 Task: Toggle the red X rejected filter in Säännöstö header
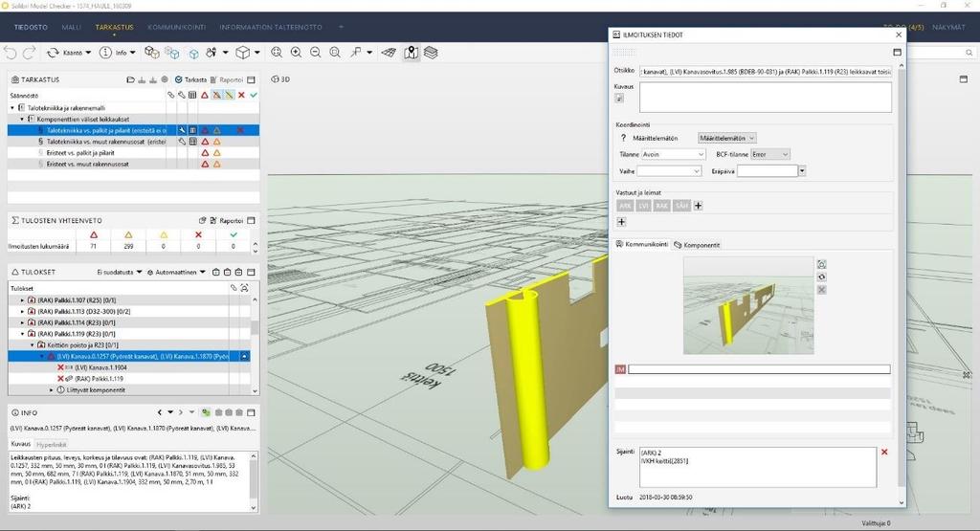[x=241, y=95]
